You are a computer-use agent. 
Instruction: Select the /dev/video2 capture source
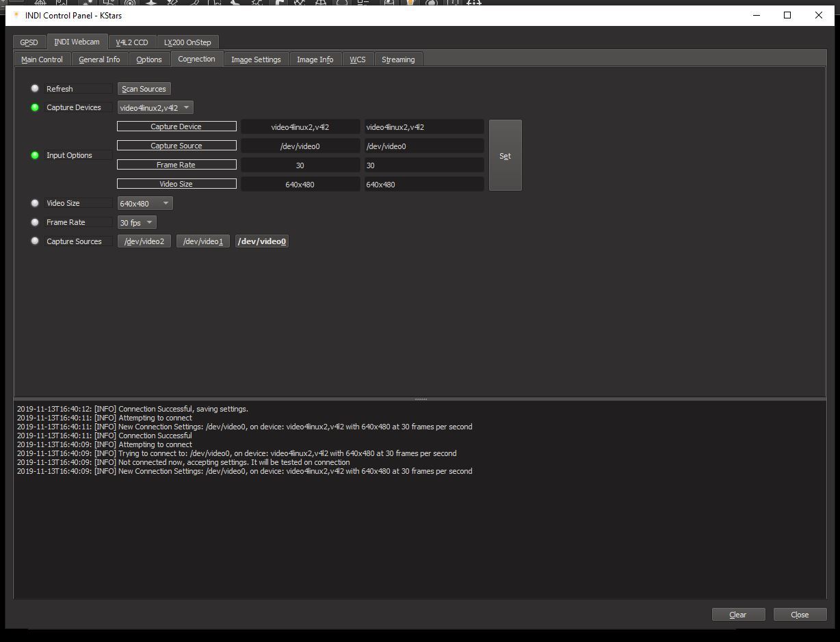point(144,241)
